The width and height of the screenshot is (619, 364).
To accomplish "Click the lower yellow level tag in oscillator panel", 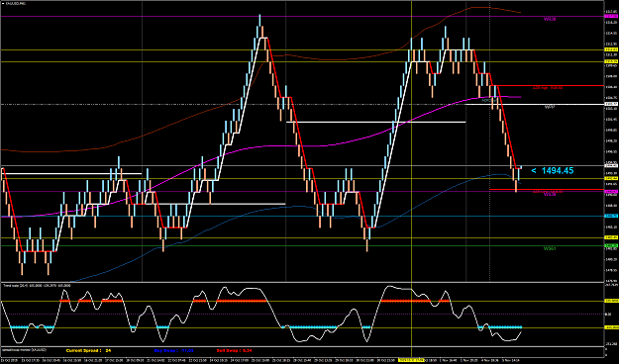I will tap(611, 327).
